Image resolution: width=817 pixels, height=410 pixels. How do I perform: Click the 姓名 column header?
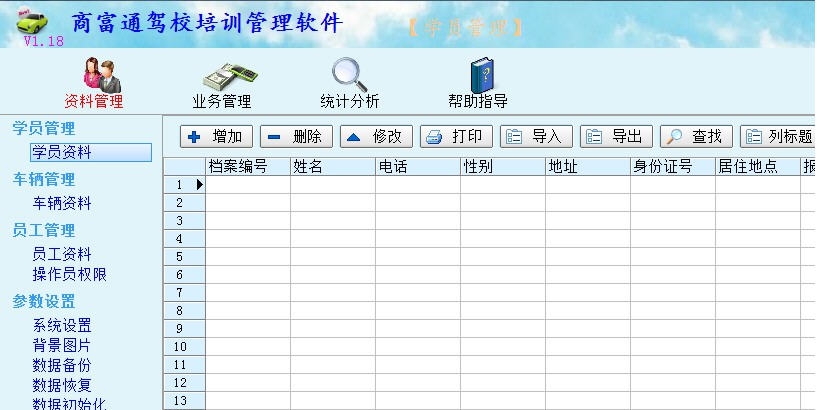click(x=333, y=167)
